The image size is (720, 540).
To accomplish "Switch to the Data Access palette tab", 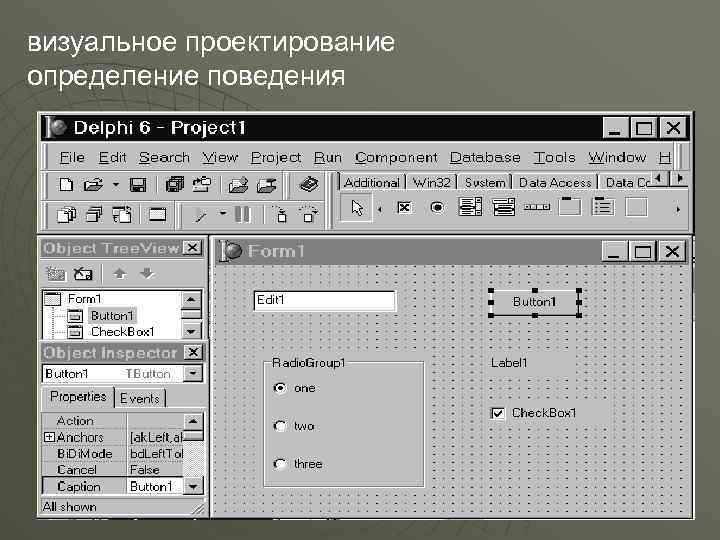I will click(555, 182).
